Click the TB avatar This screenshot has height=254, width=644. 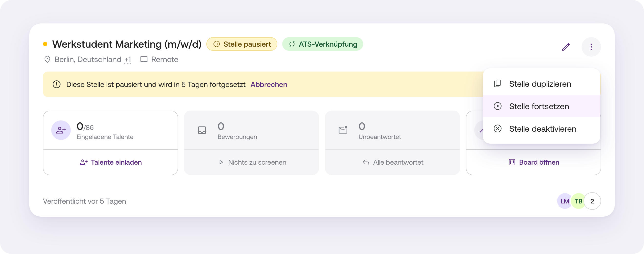click(578, 201)
